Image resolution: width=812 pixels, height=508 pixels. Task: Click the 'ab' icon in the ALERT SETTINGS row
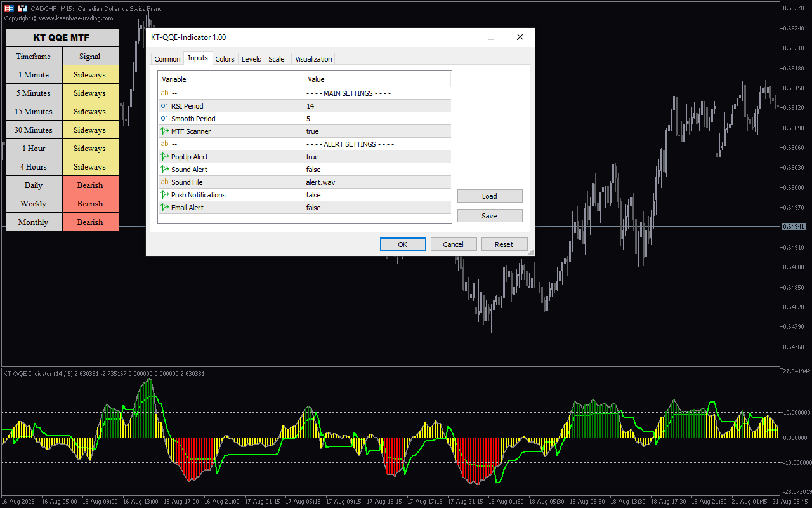(165, 144)
